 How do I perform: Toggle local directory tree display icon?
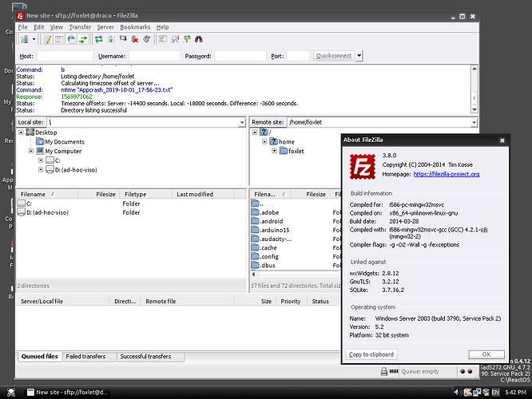59,39
